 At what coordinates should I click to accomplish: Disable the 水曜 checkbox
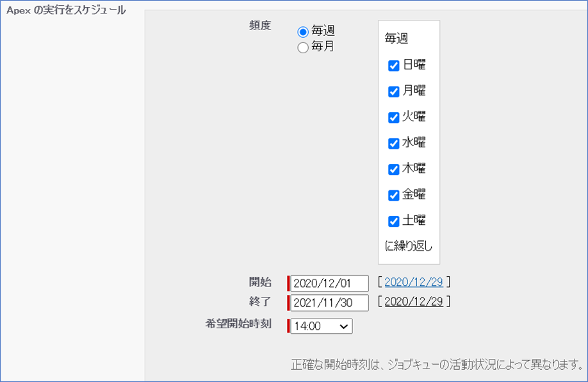[x=394, y=144]
